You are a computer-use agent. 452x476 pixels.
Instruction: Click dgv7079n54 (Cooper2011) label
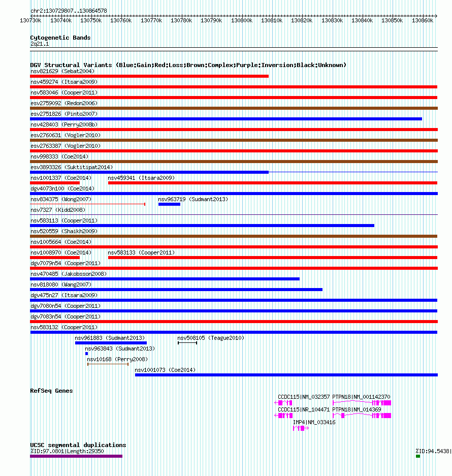[x=66, y=263]
